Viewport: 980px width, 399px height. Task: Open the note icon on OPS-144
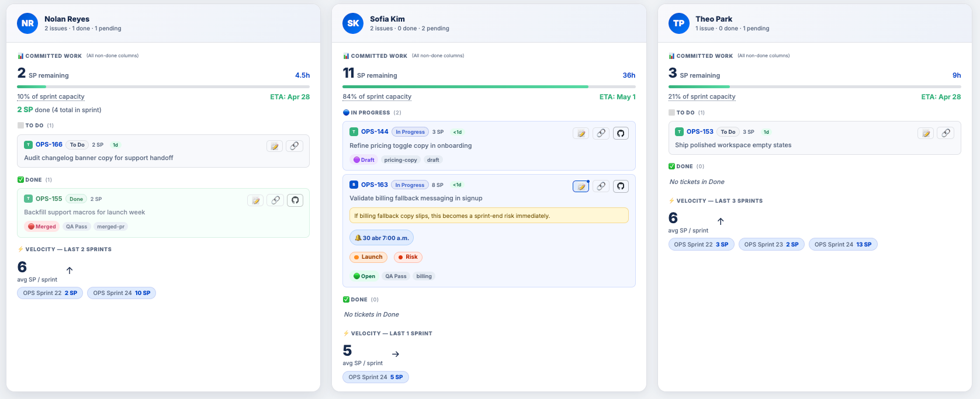581,133
